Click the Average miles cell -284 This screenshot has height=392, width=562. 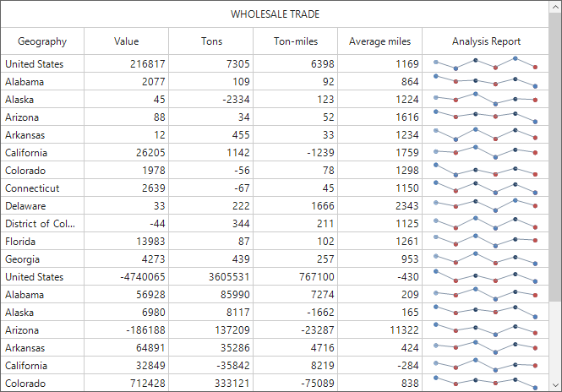click(380, 365)
